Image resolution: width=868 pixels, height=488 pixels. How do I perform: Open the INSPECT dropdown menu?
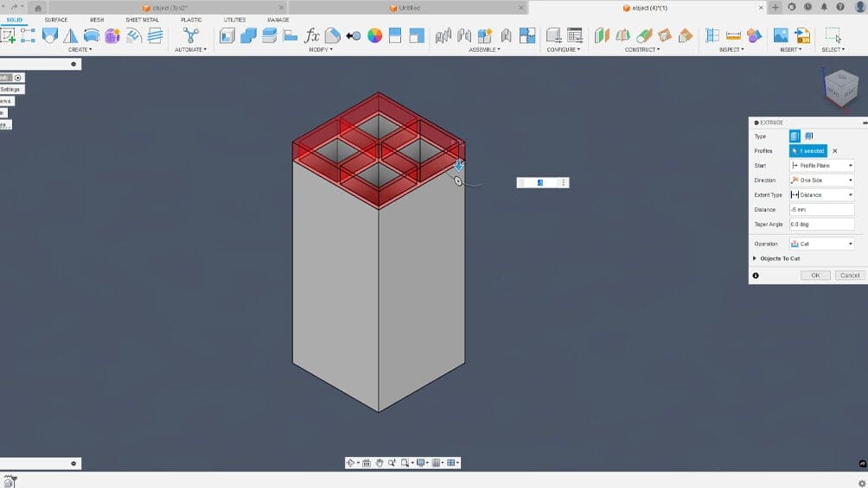731,50
